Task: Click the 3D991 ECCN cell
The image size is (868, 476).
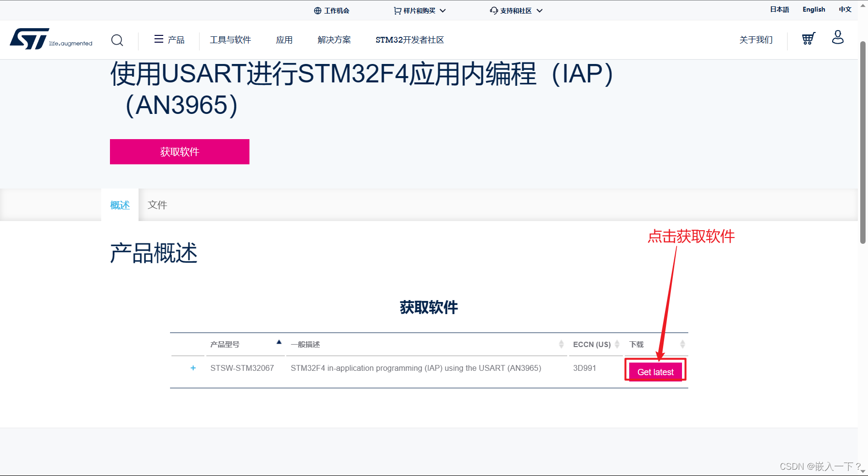Action: [585, 368]
